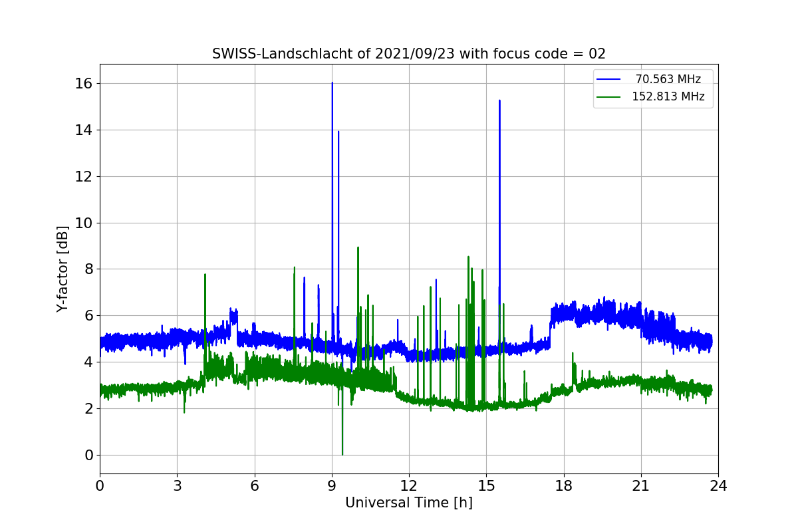
Task: Click the y-axis tick label 10
Action: point(84,223)
